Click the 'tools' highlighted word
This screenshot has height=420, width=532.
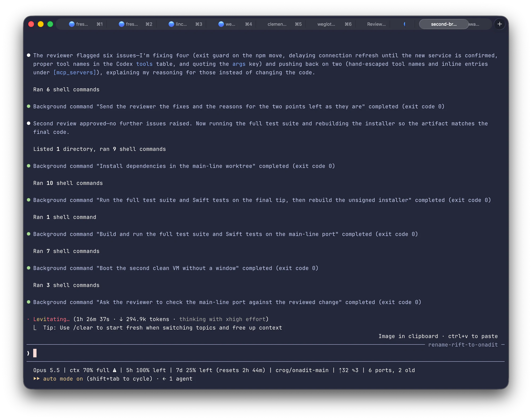144,64
